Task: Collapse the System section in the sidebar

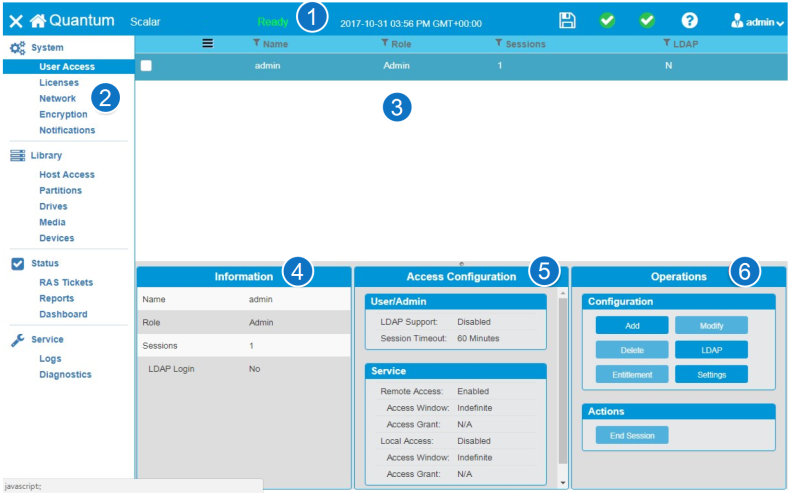Action: pyautogui.click(x=46, y=47)
